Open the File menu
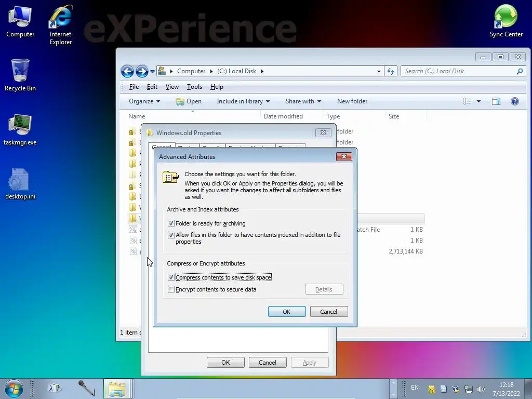 coord(134,87)
